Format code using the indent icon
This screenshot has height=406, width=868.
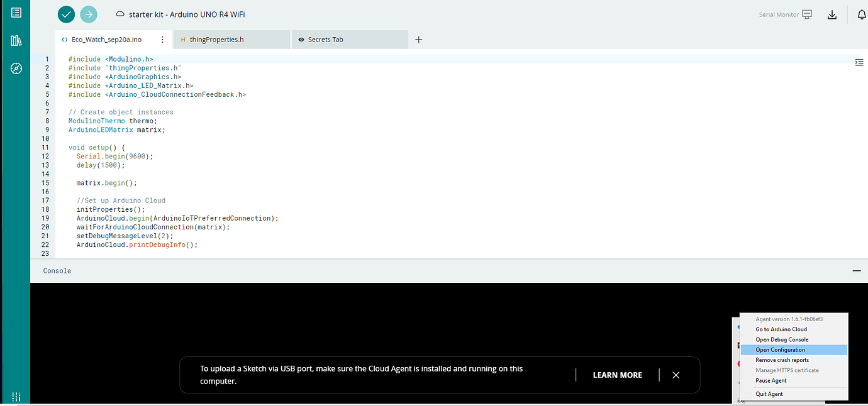(x=859, y=62)
